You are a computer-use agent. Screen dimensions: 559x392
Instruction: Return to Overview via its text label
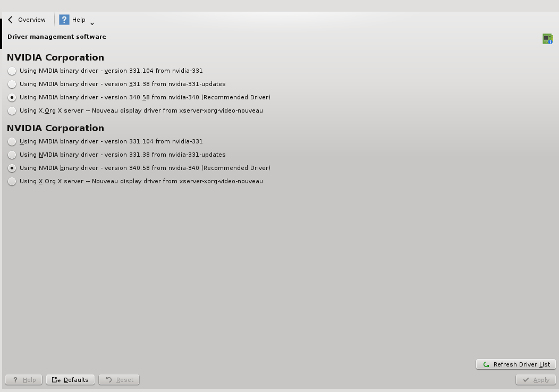32,20
